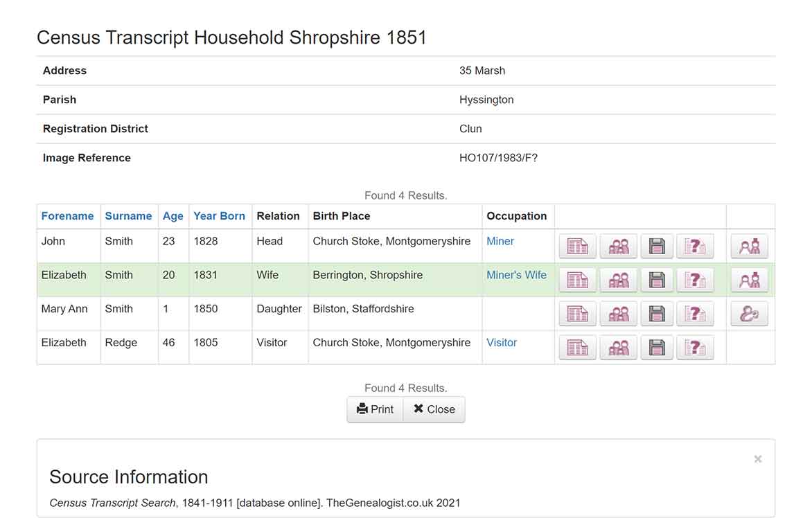Image resolution: width=812 pixels, height=518 pixels.
Task: Click the year born 1805 cell
Action: pos(220,348)
